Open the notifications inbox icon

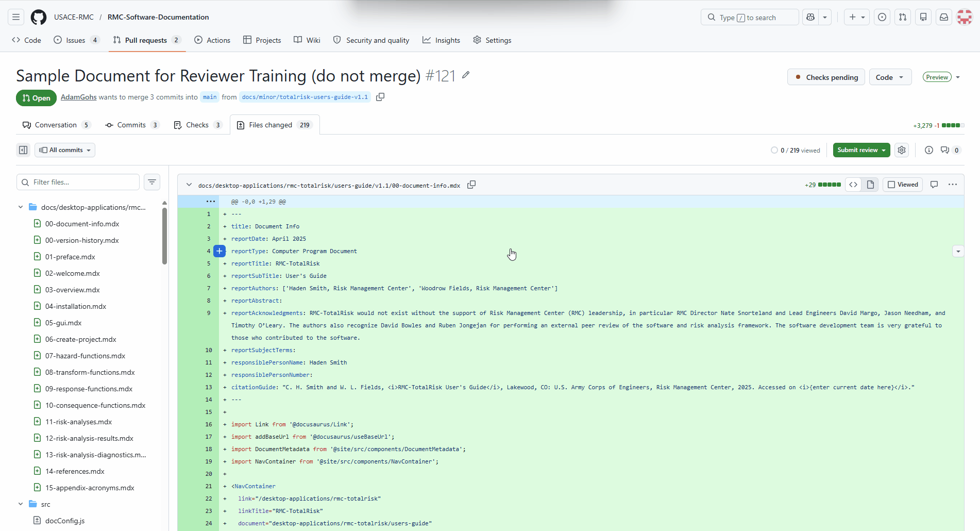944,17
